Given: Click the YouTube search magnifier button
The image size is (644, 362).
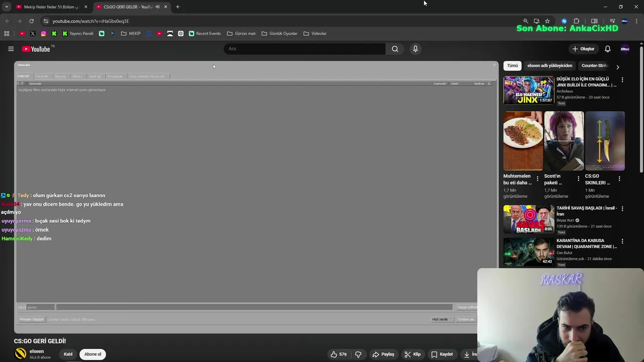Looking at the screenshot, I should (395, 49).
